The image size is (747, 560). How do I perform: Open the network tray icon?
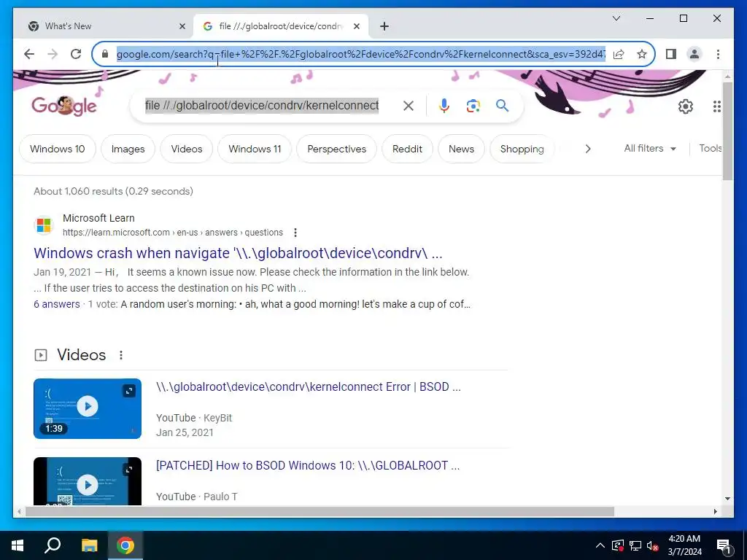[x=635, y=545]
